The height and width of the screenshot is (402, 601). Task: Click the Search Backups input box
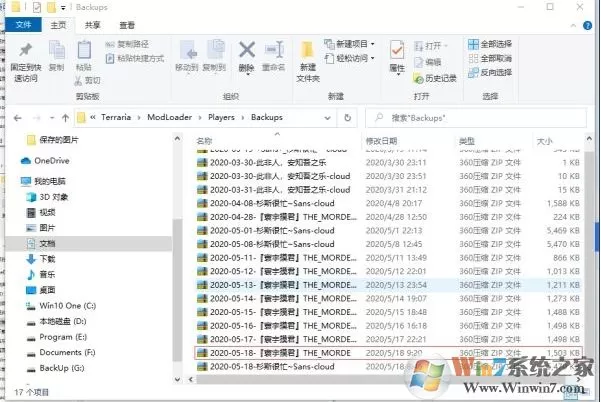point(476,118)
